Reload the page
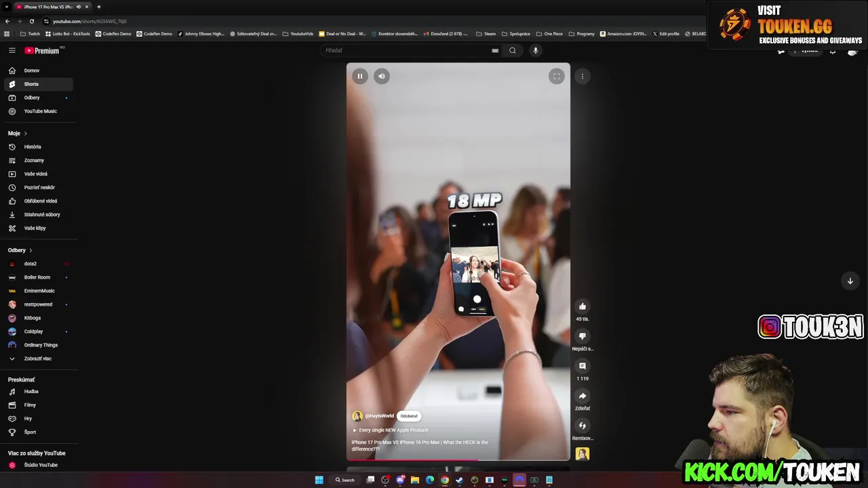The image size is (868, 488). pos(32,21)
